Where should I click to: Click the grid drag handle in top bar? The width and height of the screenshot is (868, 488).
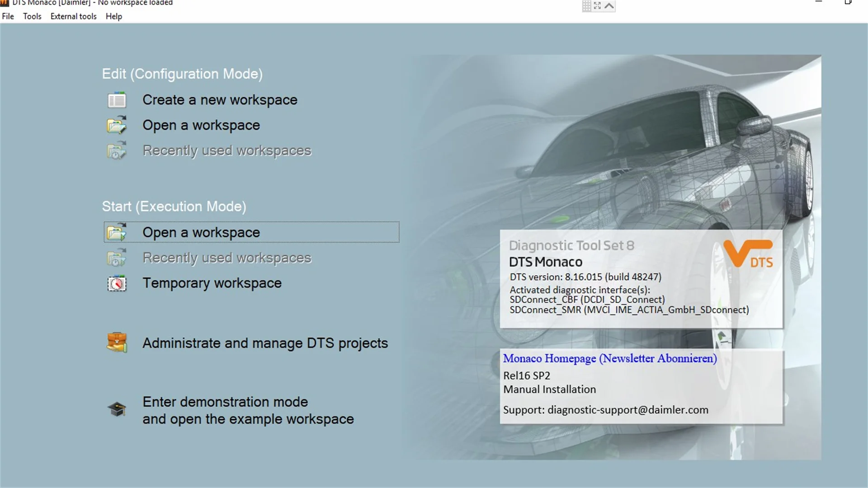pos(586,6)
